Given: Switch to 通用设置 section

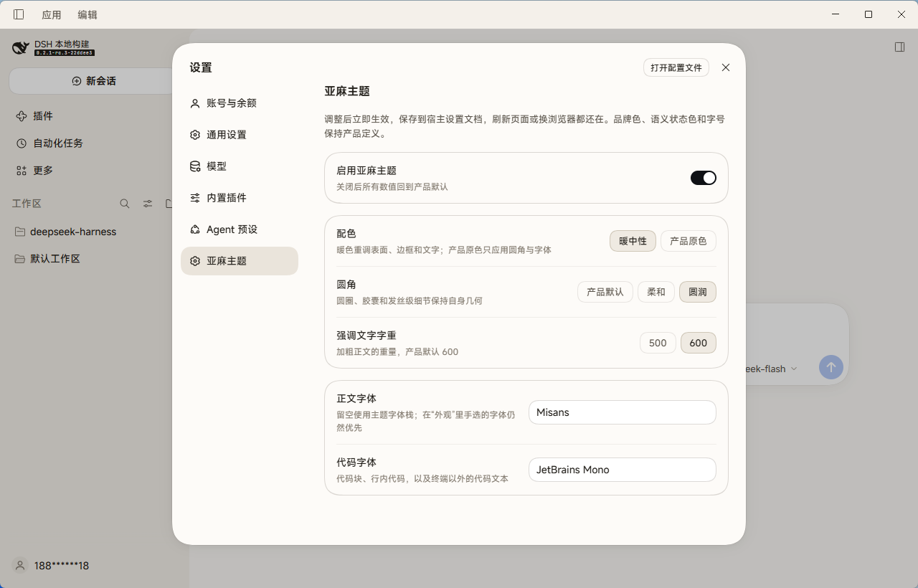Looking at the screenshot, I should [x=240, y=135].
